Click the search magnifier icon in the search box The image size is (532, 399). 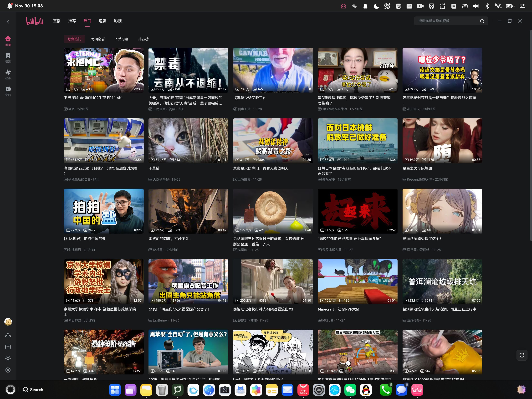coord(482,21)
